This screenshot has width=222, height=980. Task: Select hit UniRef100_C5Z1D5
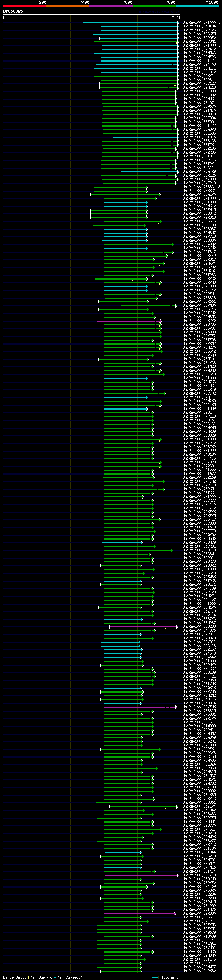199,148
